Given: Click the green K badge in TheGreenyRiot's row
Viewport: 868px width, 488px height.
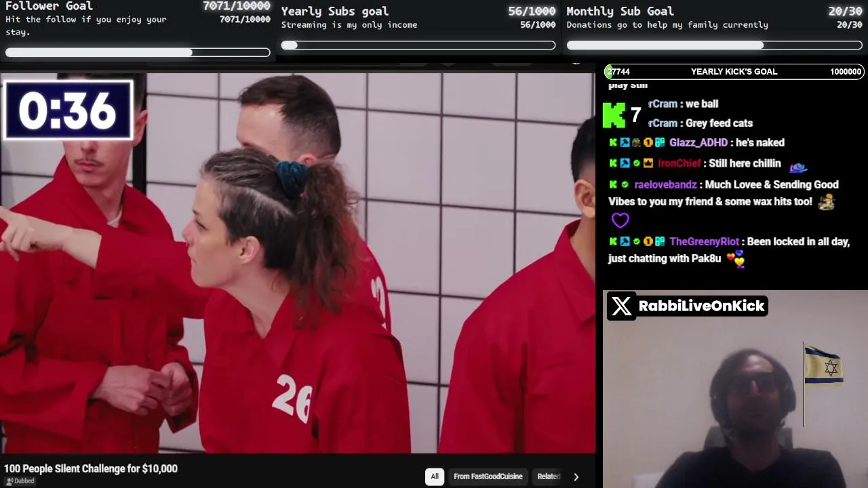Looking at the screenshot, I should pyautogui.click(x=613, y=242).
